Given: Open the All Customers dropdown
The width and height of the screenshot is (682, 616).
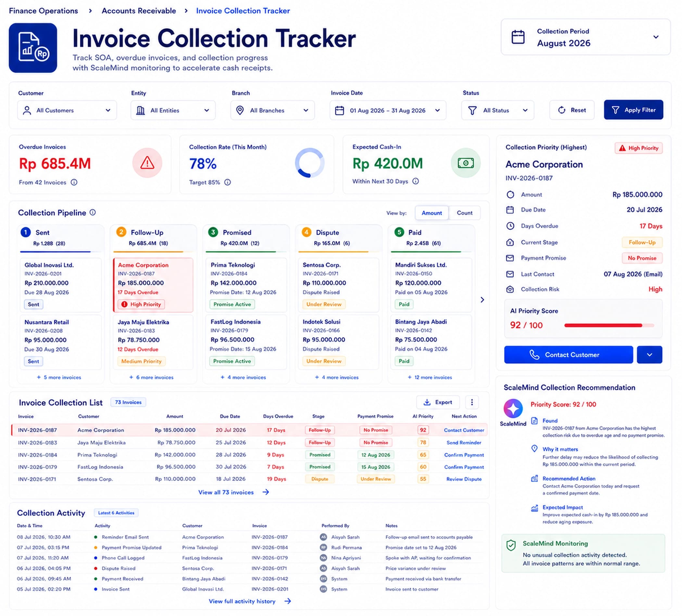Looking at the screenshot, I should tap(67, 110).
